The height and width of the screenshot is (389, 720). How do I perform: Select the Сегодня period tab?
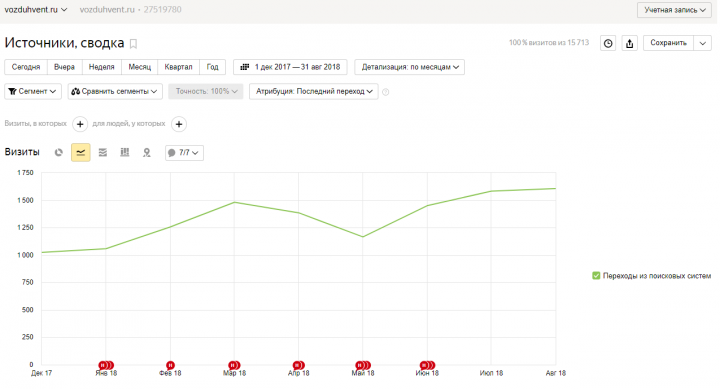click(x=26, y=67)
